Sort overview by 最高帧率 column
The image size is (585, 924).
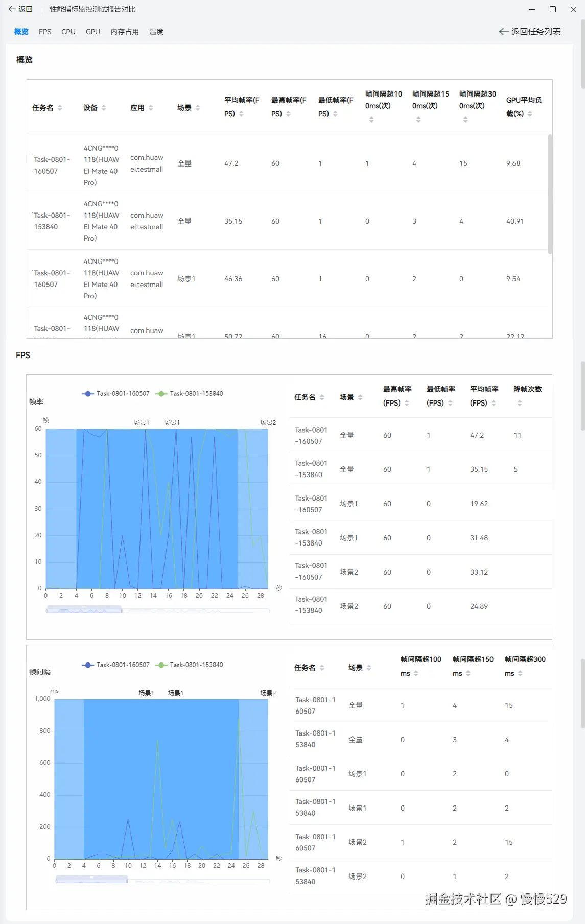288,114
